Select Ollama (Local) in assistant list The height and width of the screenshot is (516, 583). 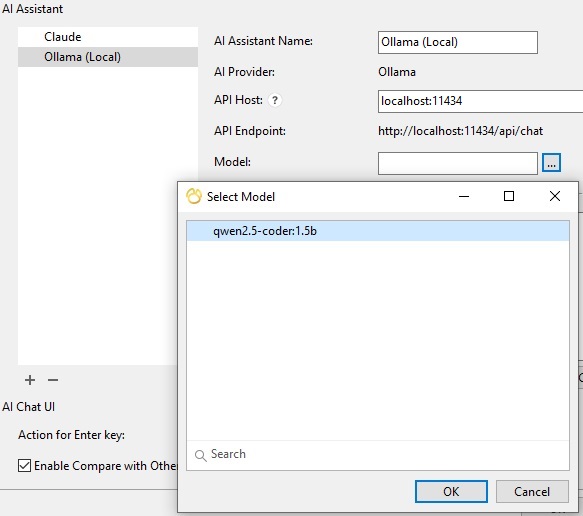pos(108,57)
